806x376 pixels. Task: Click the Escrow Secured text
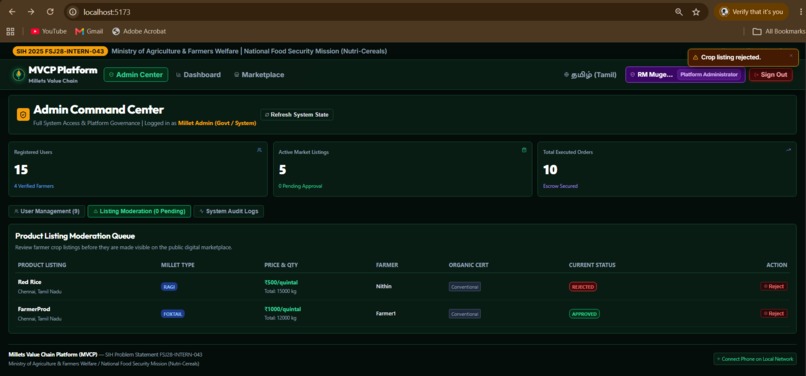pos(560,186)
